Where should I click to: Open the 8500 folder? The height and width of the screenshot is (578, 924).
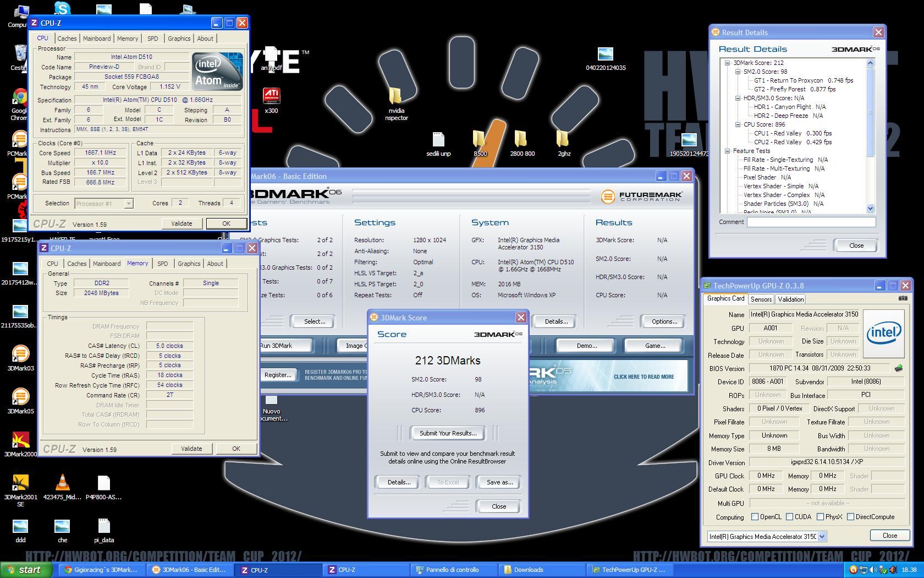pyautogui.click(x=480, y=144)
